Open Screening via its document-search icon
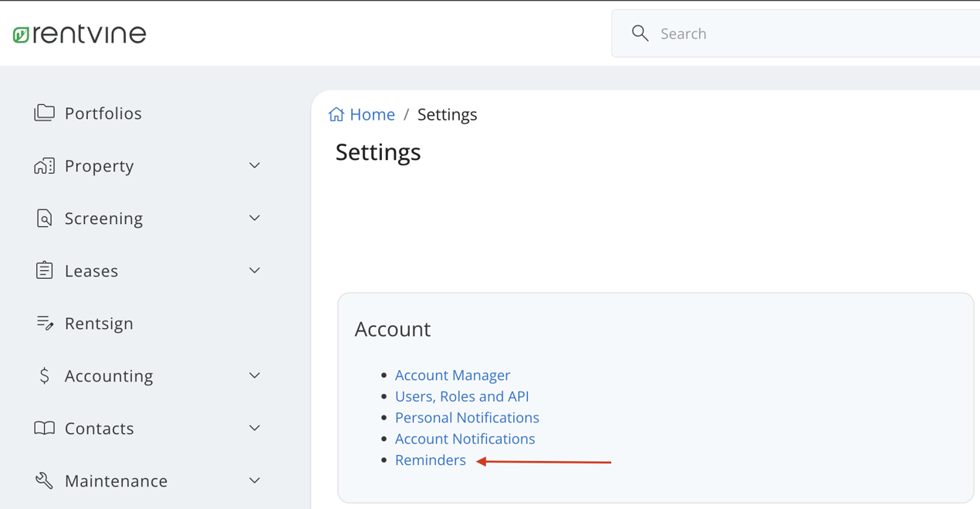980x509 pixels. pyautogui.click(x=45, y=218)
